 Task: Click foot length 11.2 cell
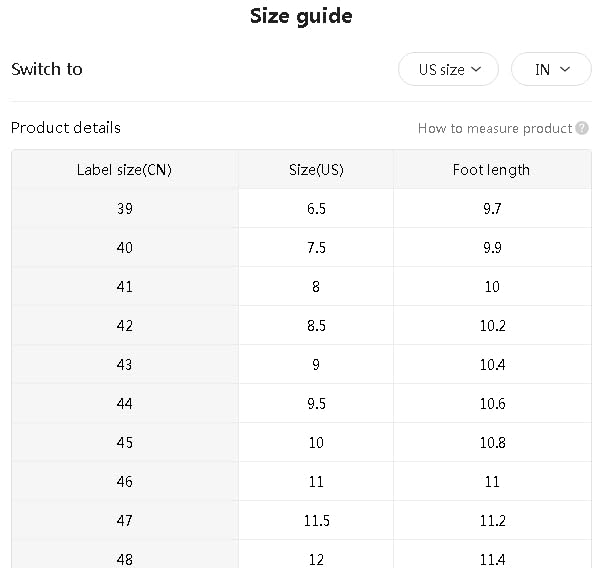coord(492,520)
